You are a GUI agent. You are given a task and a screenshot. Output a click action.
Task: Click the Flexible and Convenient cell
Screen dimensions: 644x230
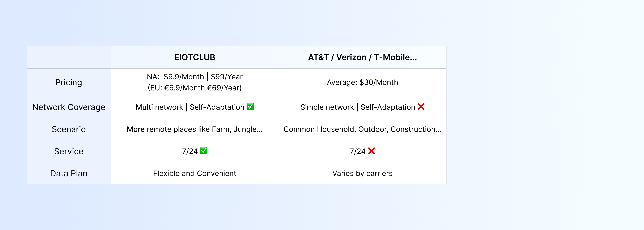(194, 173)
